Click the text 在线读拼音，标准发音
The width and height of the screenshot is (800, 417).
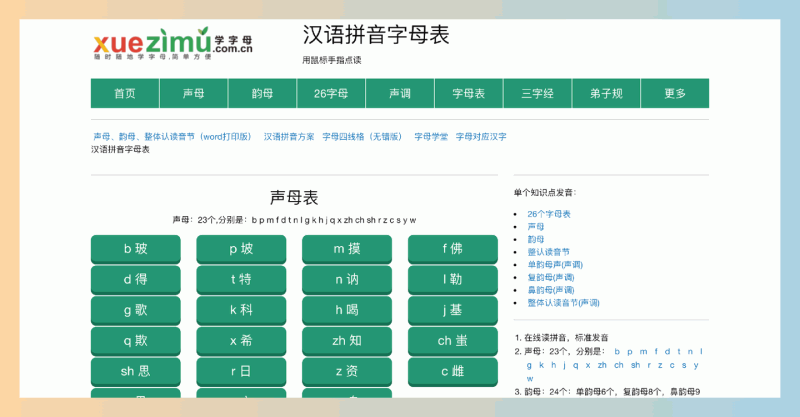[x=566, y=337]
